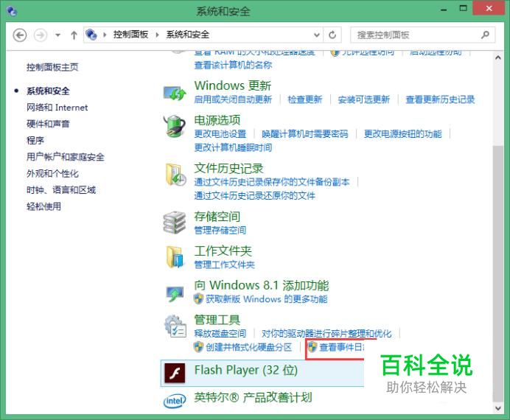The width and height of the screenshot is (510, 420).
Task: Click the 存储空间 drives icon
Action: [x=175, y=223]
